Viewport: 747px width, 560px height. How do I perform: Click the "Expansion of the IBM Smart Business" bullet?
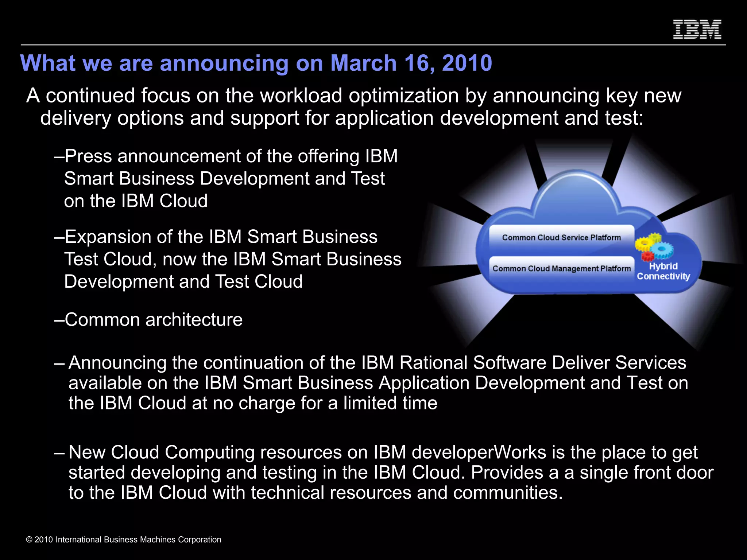[228, 259]
